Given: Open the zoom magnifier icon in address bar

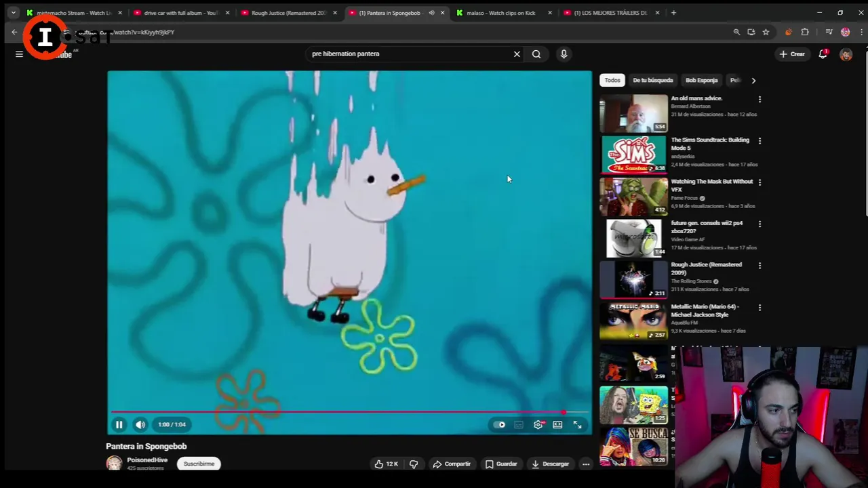Looking at the screenshot, I should [x=736, y=32].
